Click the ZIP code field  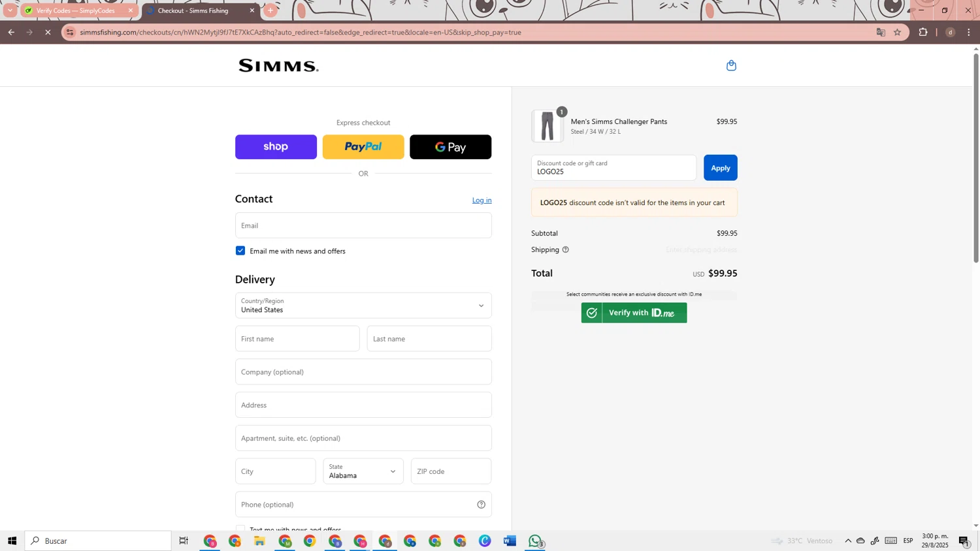[451, 471]
